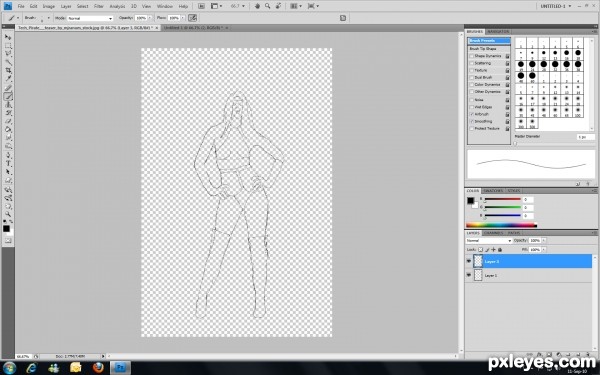Click the Rotate View tool in the application bar
The height and width of the screenshot is (375, 600).
pos(278,6)
